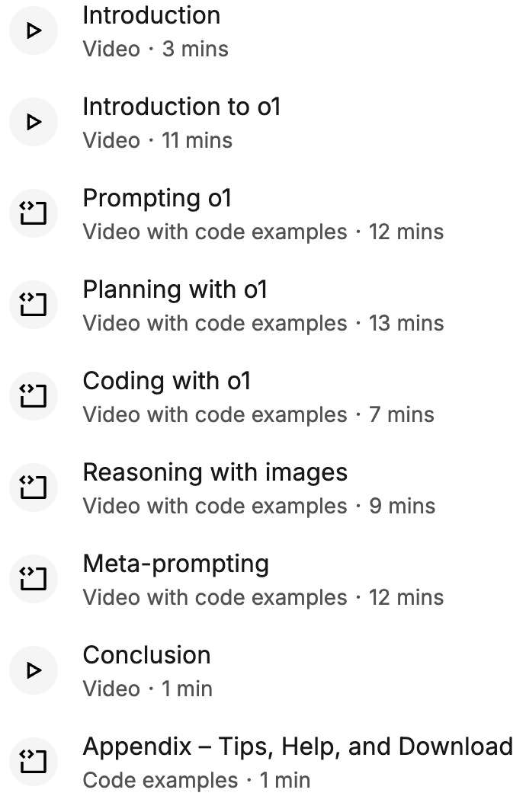The image size is (526, 812).
Task: Click the play icon beside Introduction
Action: tap(34, 30)
